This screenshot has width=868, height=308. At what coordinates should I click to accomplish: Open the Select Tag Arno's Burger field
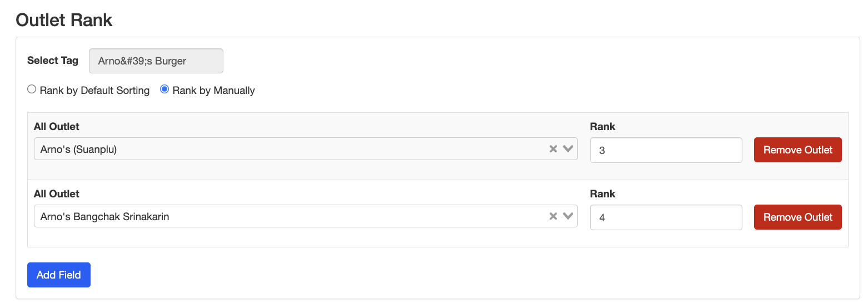click(x=156, y=61)
